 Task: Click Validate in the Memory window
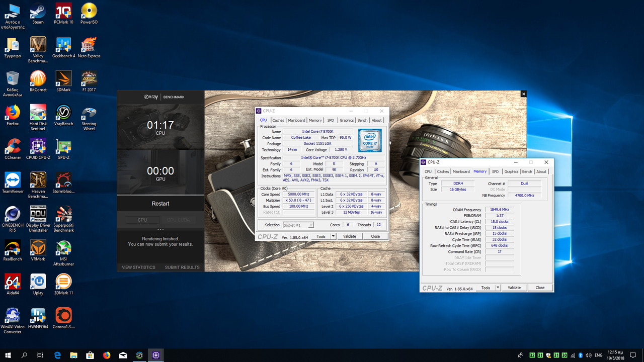514,288
